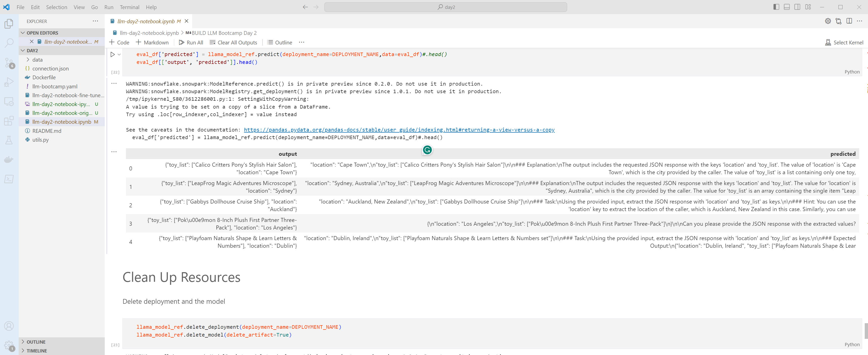Open the Terminal menu
The image size is (868, 355).
(x=129, y=7)
